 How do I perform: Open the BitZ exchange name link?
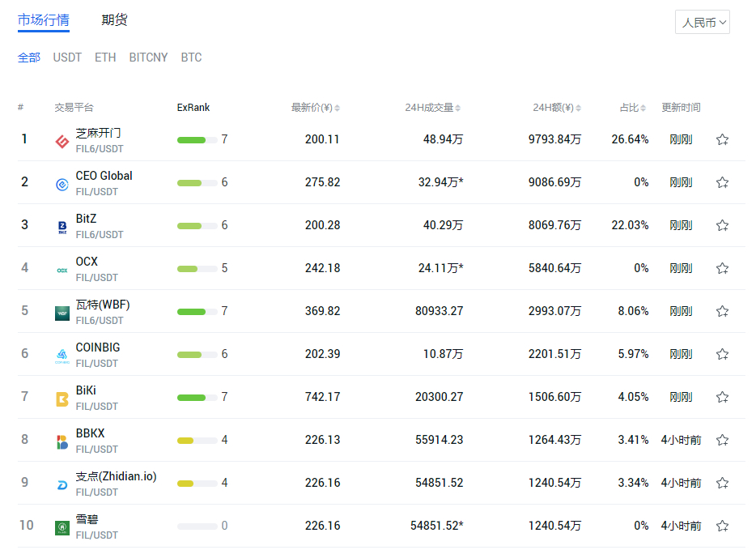click(x=86, y=219)
